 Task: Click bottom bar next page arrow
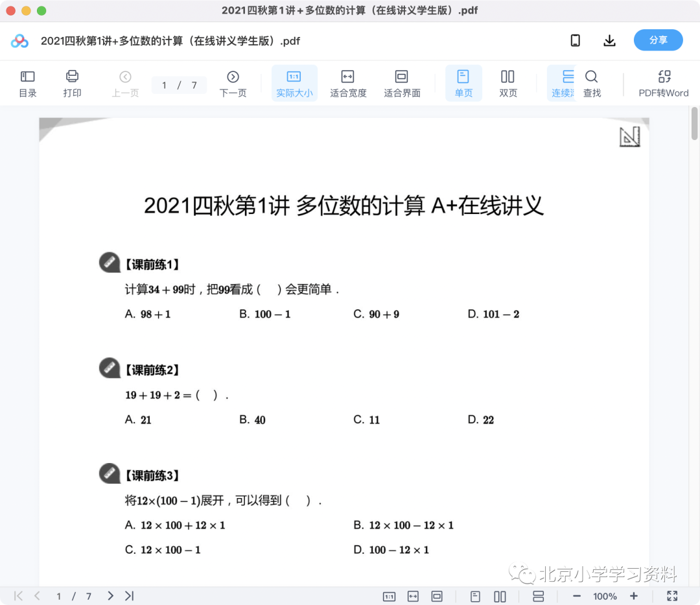(x=110, y=596)
